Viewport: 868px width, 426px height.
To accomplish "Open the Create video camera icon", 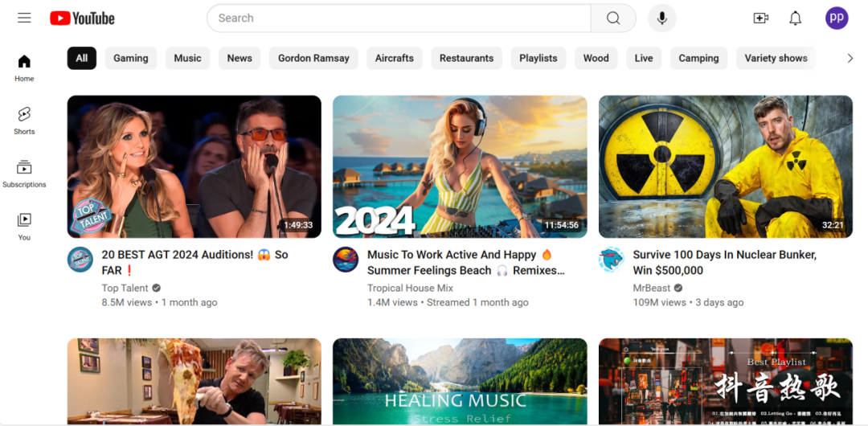I will [x=761, y=18].
